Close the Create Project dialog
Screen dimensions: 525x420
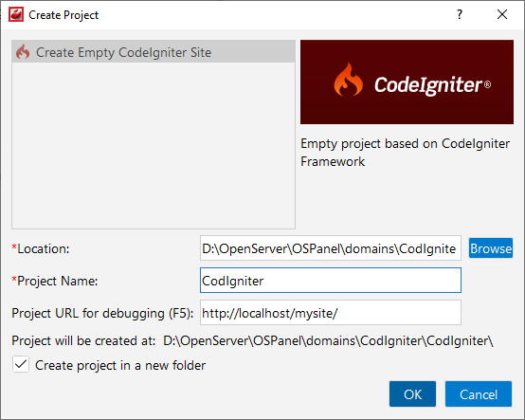tap(502, 14)
